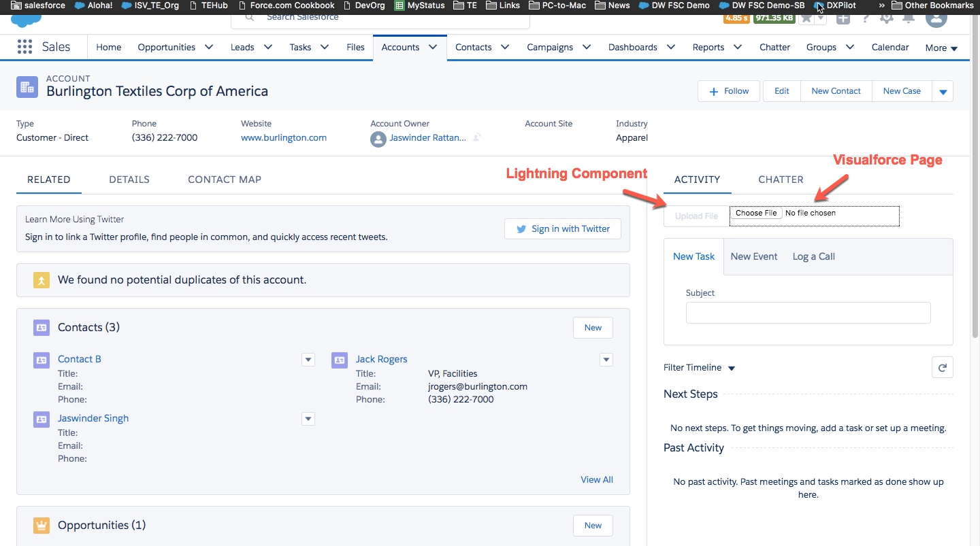Viewport: 980px width, 546px height.
Task: Open the Tasks tab dropdown arrow
Action: [x=325, y=47]
